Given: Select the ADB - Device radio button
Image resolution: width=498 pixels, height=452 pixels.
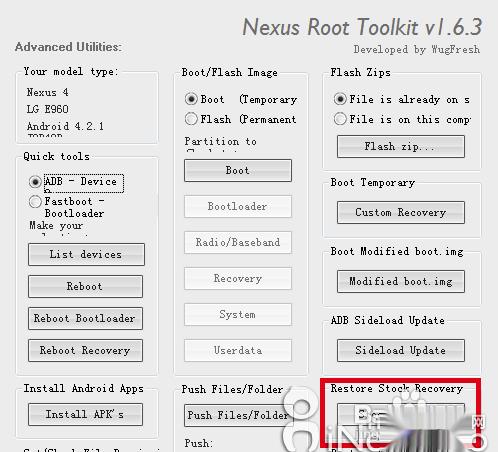Looking at the screenshot, I should pos(35,182).
